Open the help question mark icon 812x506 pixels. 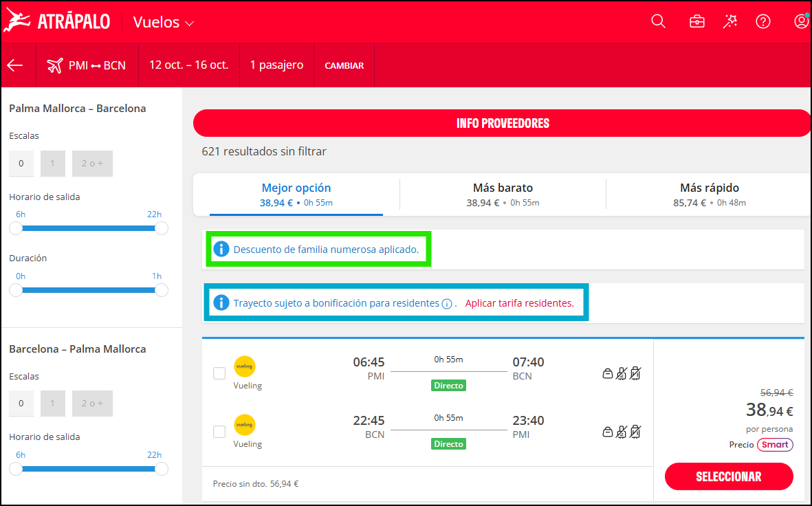pos(762,21)
